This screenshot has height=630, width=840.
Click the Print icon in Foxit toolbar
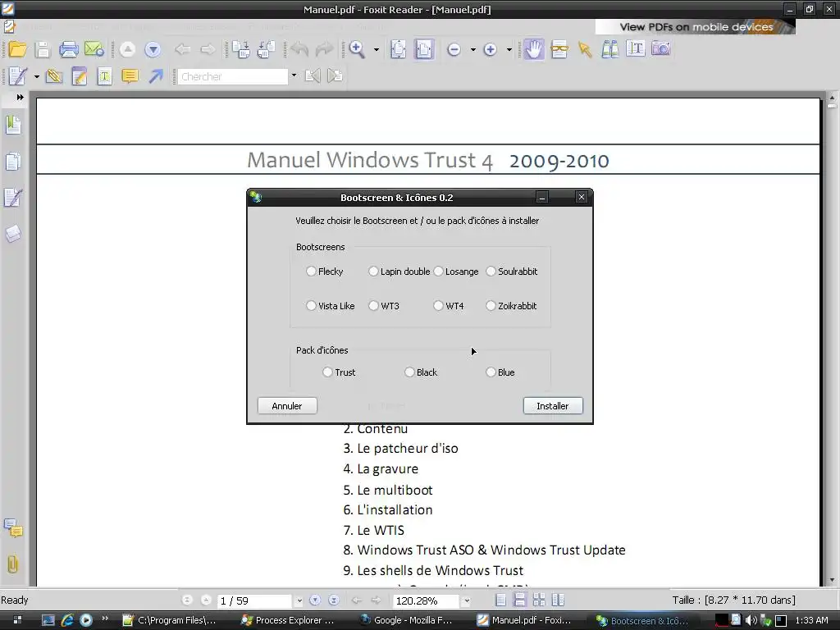pos(69,49)
